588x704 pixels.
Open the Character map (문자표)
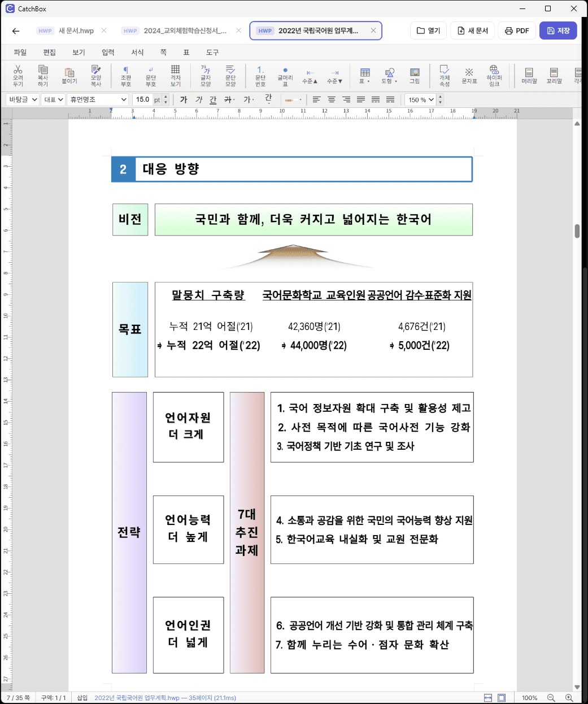(x=469, y=75)
